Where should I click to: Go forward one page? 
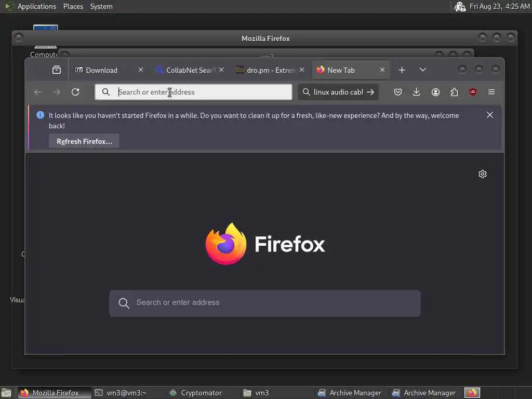(57, 92)
